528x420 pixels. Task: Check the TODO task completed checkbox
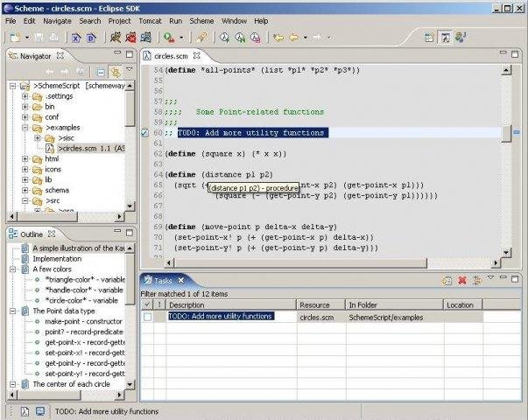coord(147,317)
